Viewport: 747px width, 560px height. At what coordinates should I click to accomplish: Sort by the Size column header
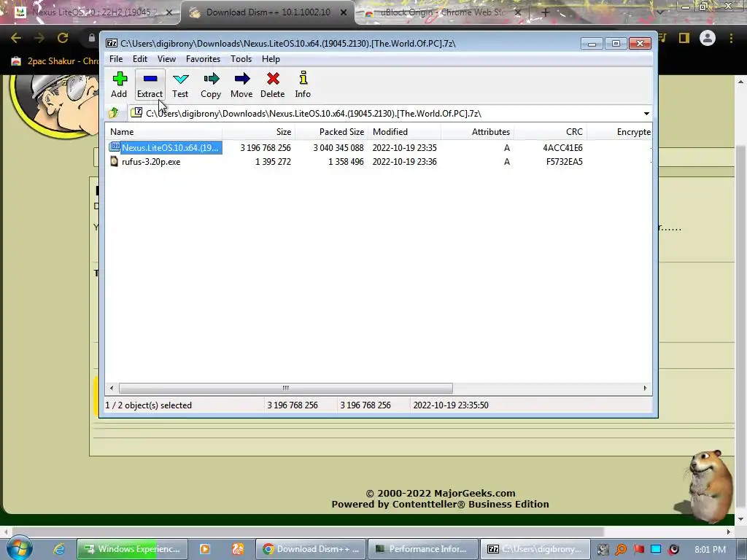(x=258, y=132)
